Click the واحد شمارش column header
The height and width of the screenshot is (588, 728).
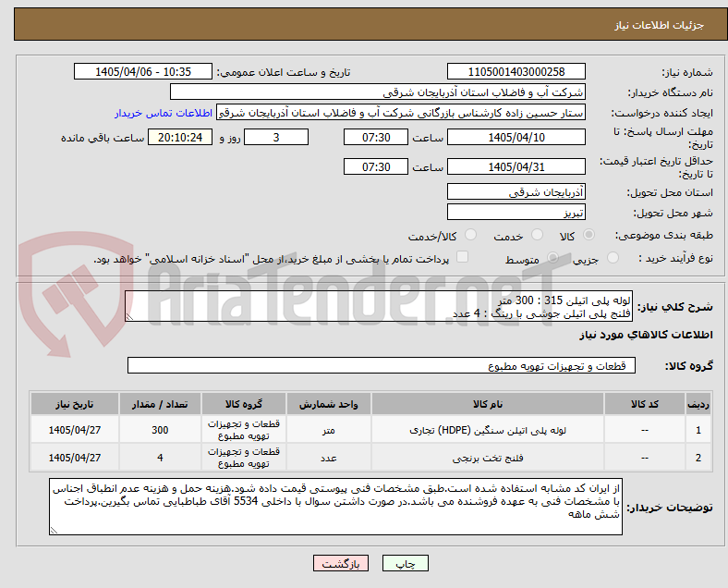click(328, 404)
